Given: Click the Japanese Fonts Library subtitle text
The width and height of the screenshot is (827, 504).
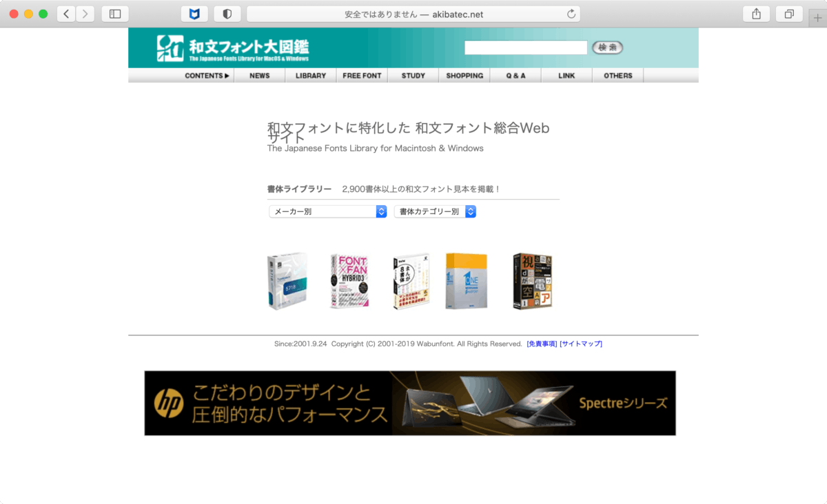Looking at the screenshot, I should pyautogui.click(x=376, y=148).
